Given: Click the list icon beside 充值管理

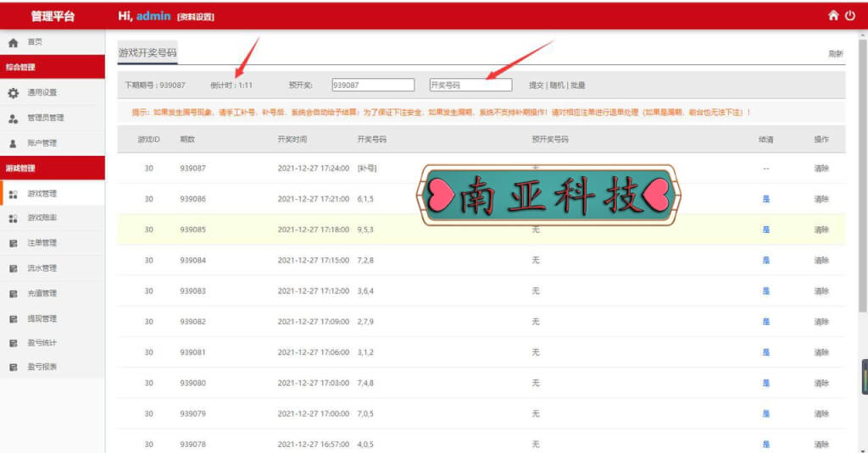Looking at the screenshot, I should [14, 294].
